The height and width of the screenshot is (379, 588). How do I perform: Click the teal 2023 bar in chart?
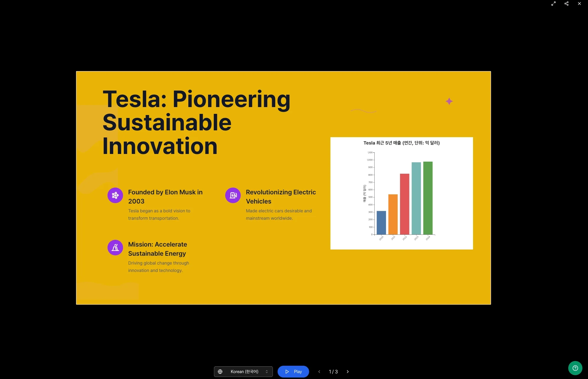click(x=416, y=198)
